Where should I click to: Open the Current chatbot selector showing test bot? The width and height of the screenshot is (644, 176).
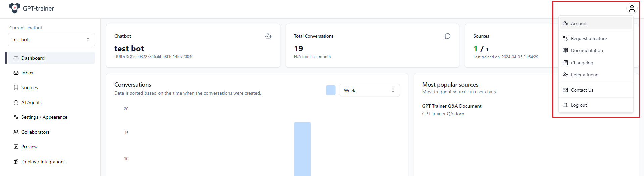pyautogui.click(x=51, y=40)
